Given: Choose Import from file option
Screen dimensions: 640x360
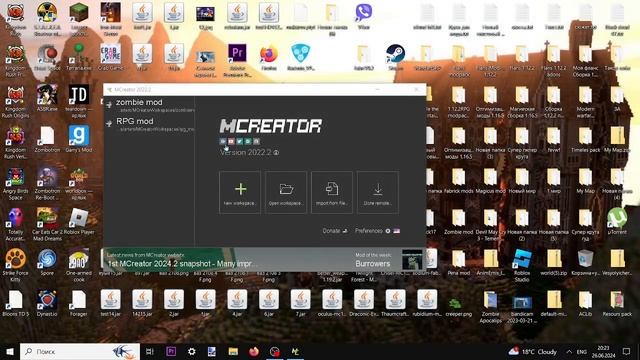Looking at the screenshot, I should [332, 193].
